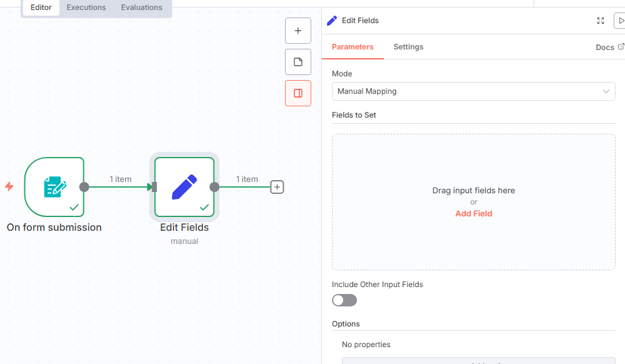Select the Edit Fields pencil node
Screen dimensions: 625x364
pyautogui.click(x=185, y=186)
